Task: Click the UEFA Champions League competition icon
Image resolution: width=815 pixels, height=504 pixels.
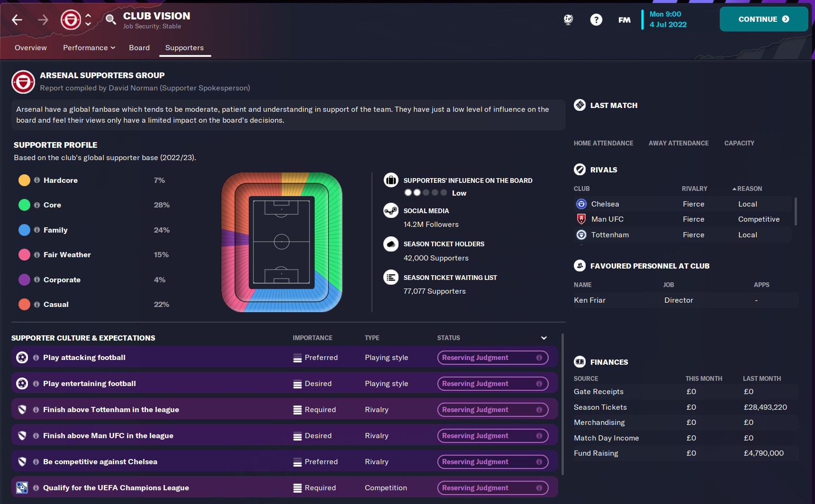Action: click(22, 487)
